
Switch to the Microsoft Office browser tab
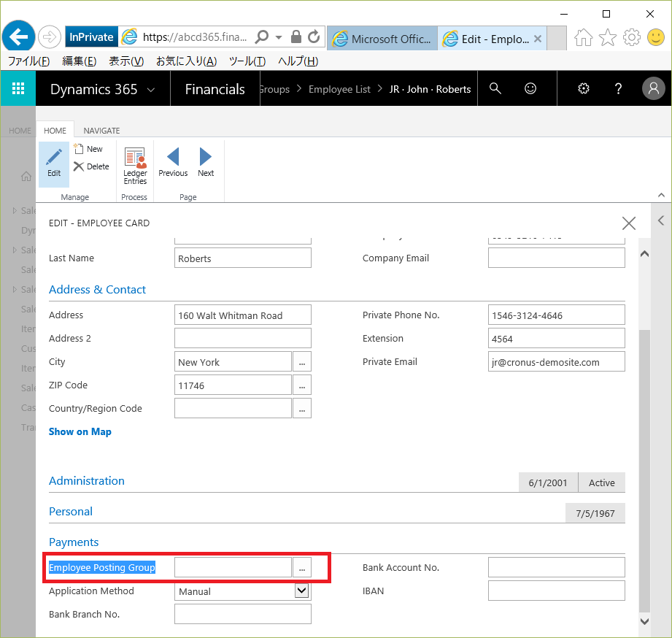(382, 39)
